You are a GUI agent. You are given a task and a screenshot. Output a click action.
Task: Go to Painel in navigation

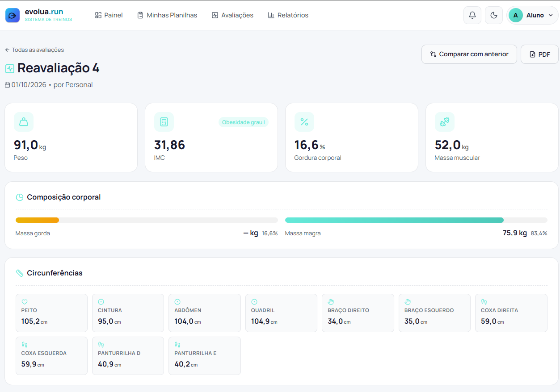[109, 15]
